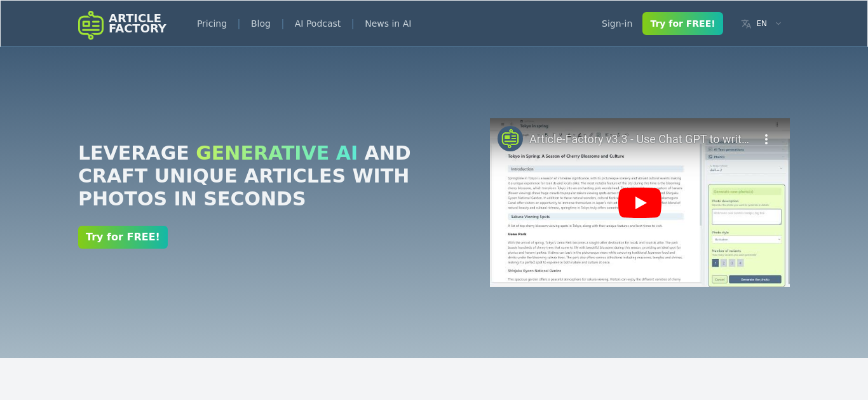Click the headline text 'LEVERAGE GENERATIVE AI'
868x400 pixels.
[x=218, y=153]
